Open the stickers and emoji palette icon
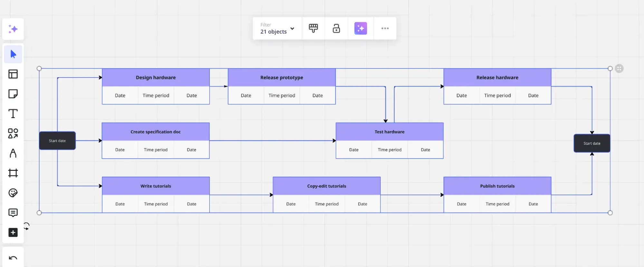This screenshot has width=644, height=267. 13,193
